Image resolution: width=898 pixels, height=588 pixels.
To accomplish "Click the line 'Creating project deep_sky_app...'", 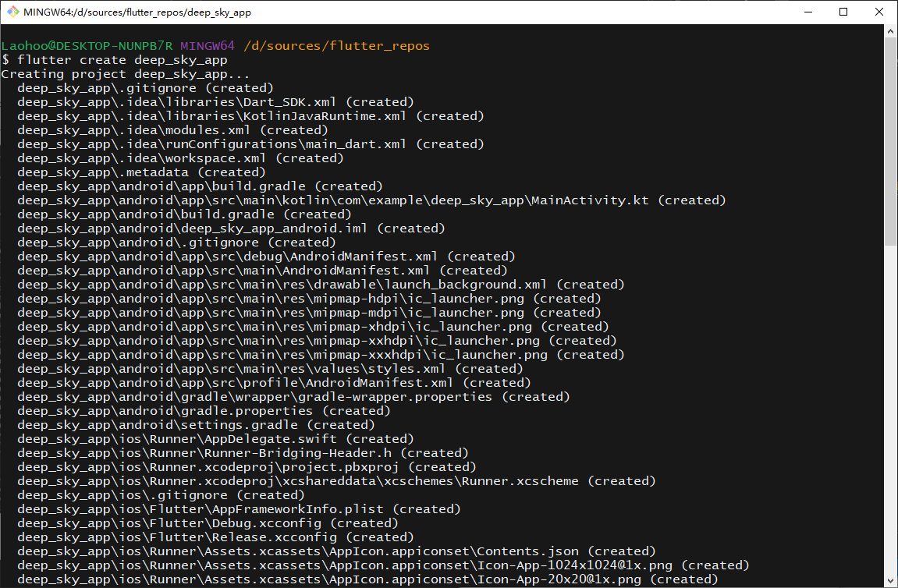I will click(x=126, y=74).
